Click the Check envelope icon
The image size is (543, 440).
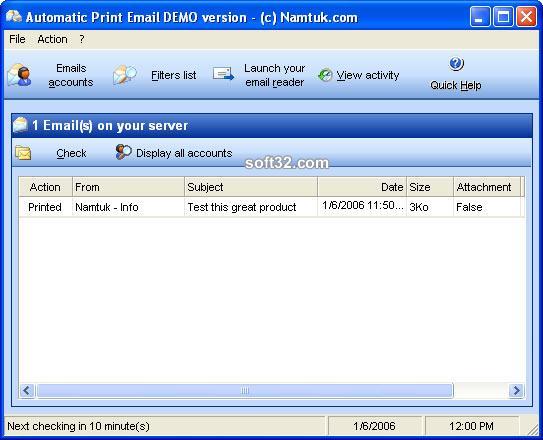[x=23, y=153]
